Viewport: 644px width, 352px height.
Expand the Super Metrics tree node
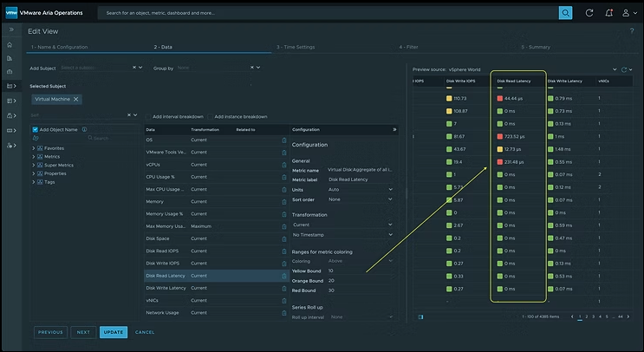coord(33,165)
